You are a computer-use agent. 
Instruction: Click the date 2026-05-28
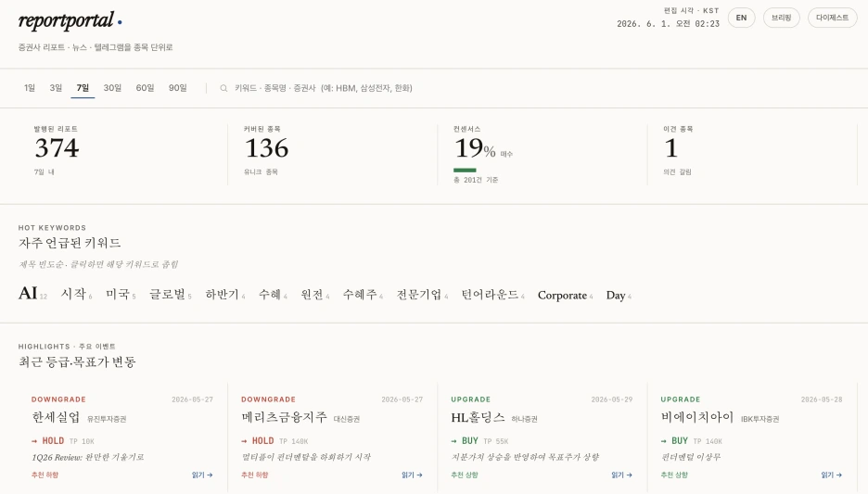(822, 399)
